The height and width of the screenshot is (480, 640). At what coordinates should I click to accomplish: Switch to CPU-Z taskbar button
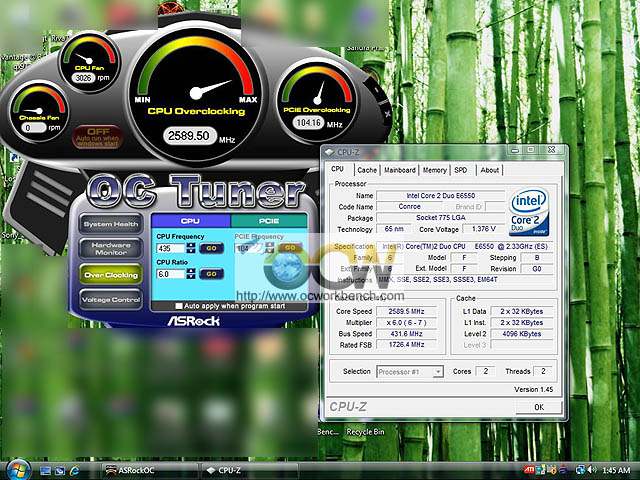248,471
